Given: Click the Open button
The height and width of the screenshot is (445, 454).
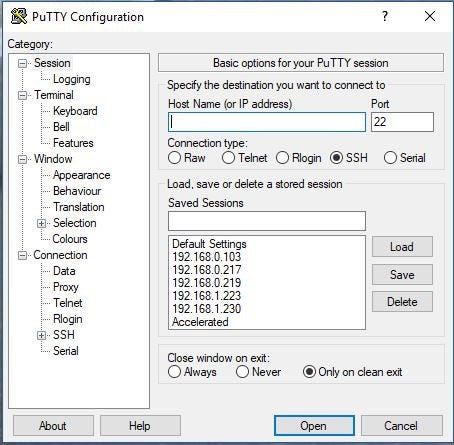Looking at the screenshot, I should pyautogui.click(x=314, y=426).
